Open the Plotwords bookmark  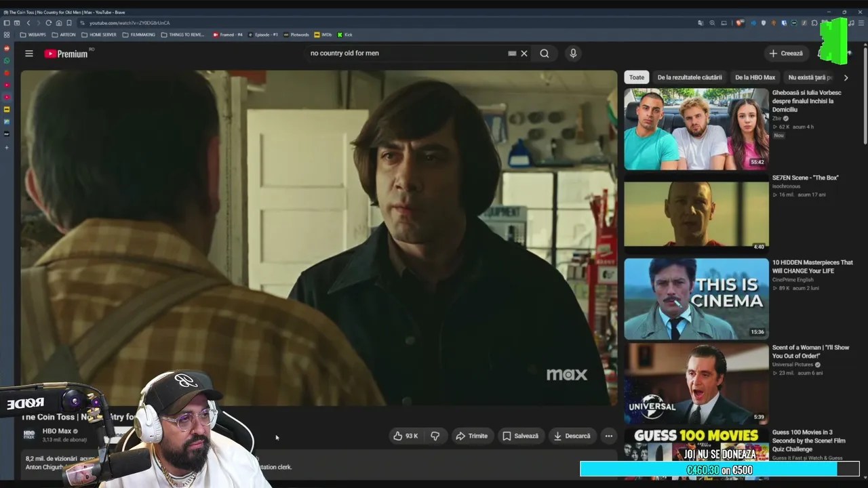(296, 35)
